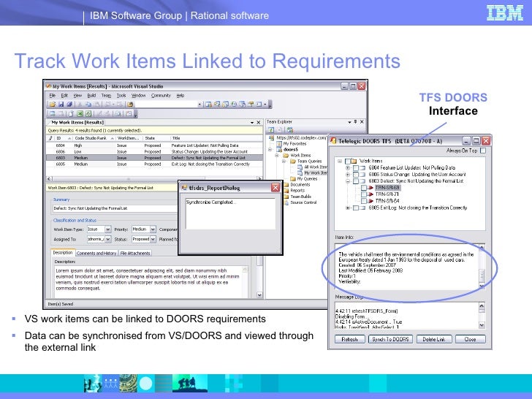
Task: Switch to Comments and History tab
Action: (96, 254)
